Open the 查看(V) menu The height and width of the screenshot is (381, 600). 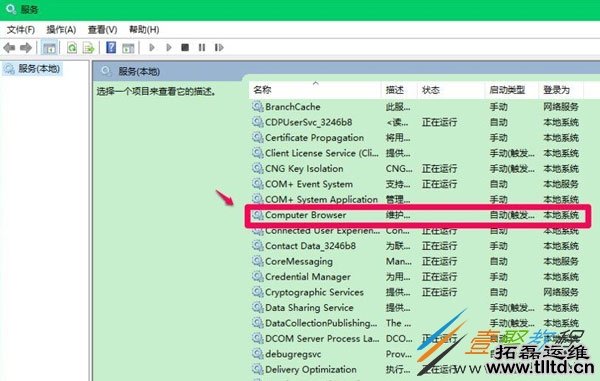pyautogui.click(x=103, y=29)
